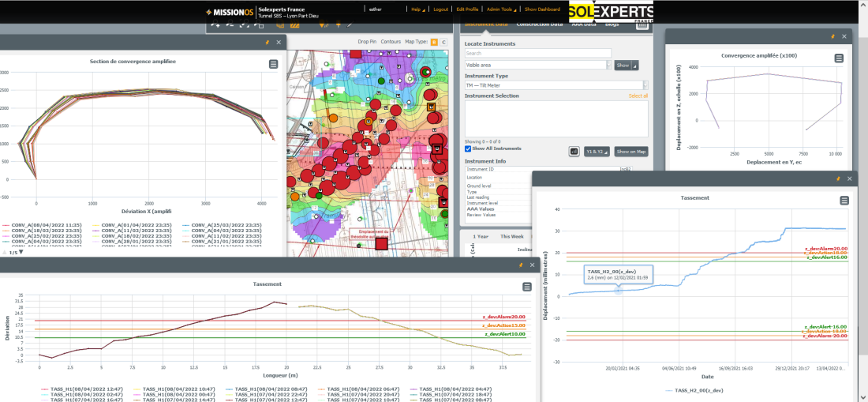868x402 pixels.
Task: Switch to Instrument Data tab
Action: coord(486,24)
